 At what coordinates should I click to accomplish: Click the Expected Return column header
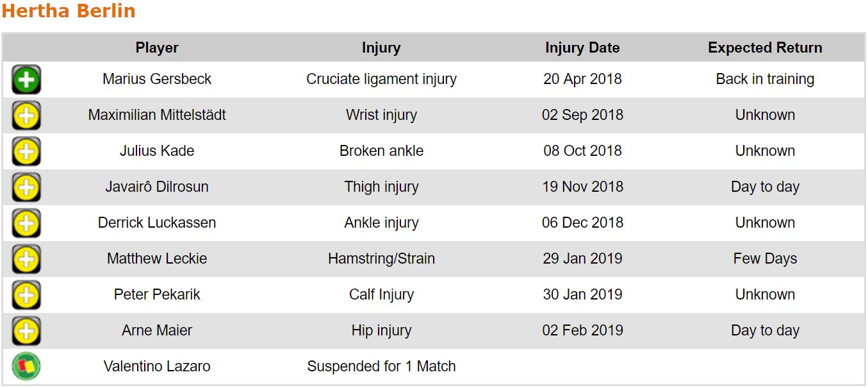tap(765, 47)
